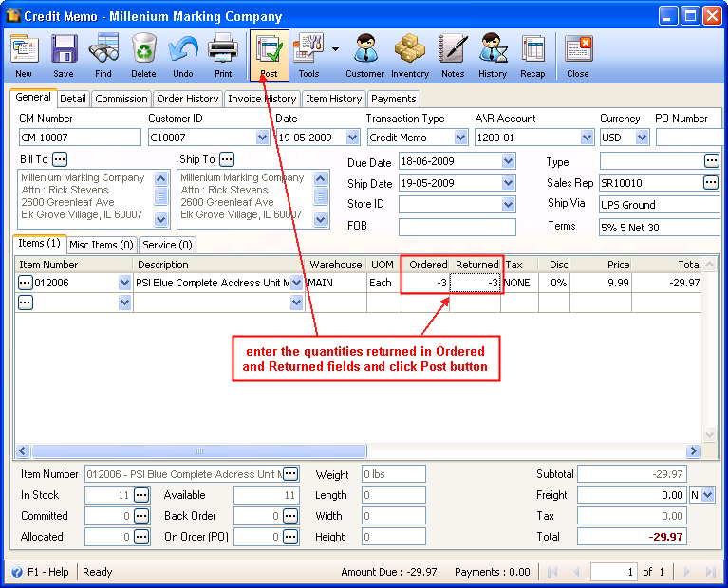Select the Service (0) tab
This screenshot has width=728, height=588.
pos(167,245)
